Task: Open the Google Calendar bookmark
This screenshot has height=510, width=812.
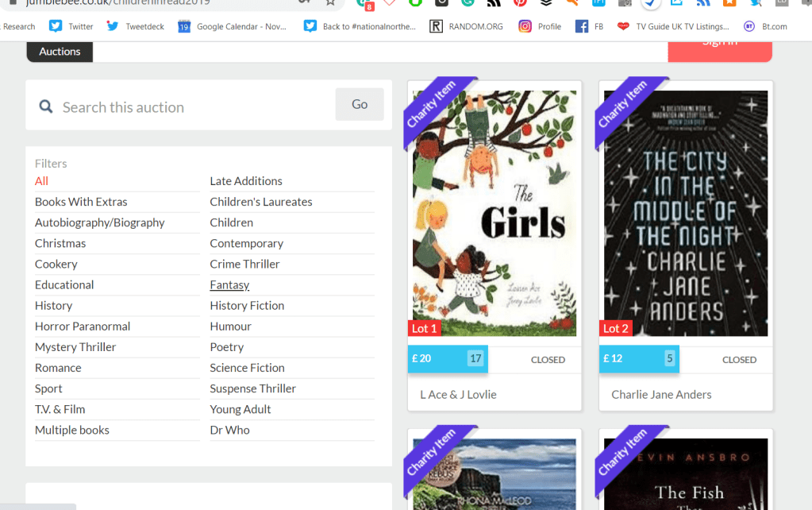Action: tap(232, 26)
